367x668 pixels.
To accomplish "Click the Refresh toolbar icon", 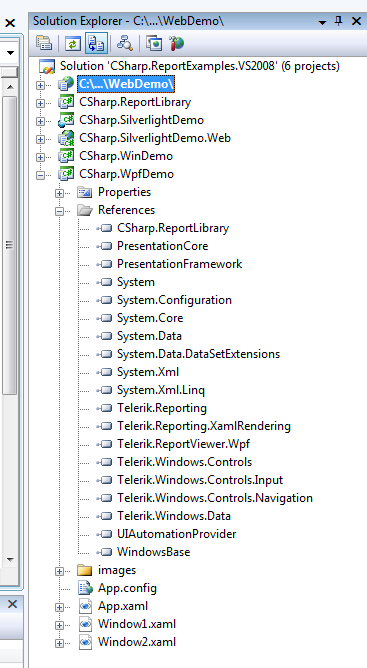I will (72, 43).
